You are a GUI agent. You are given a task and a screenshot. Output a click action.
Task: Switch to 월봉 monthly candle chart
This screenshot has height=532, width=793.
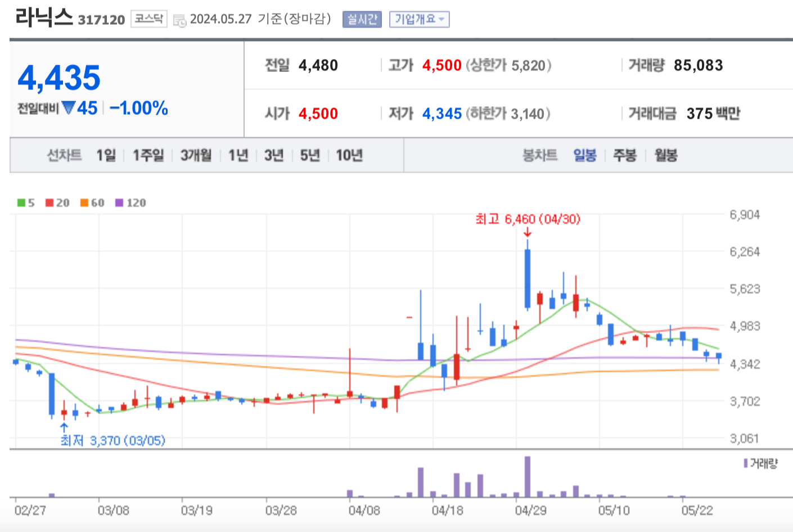point(666,155)
